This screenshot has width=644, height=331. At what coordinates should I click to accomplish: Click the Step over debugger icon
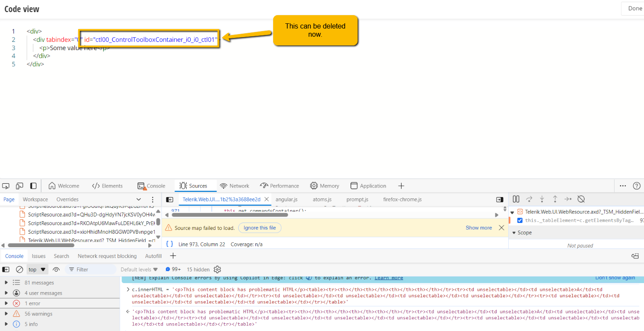[529, 199]
